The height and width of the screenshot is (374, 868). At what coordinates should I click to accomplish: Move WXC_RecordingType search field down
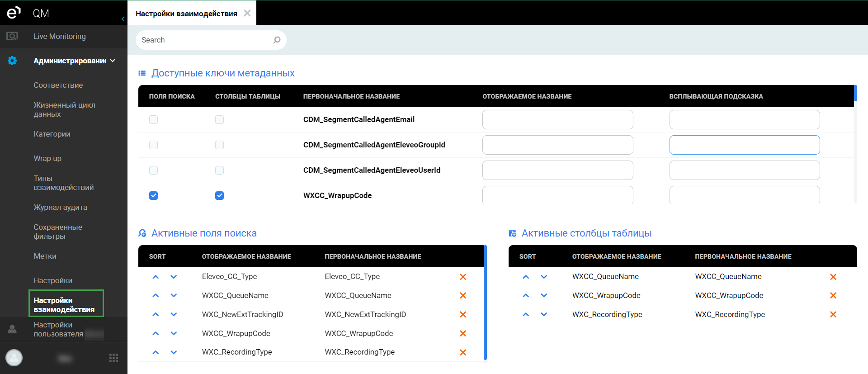(174, 352)
